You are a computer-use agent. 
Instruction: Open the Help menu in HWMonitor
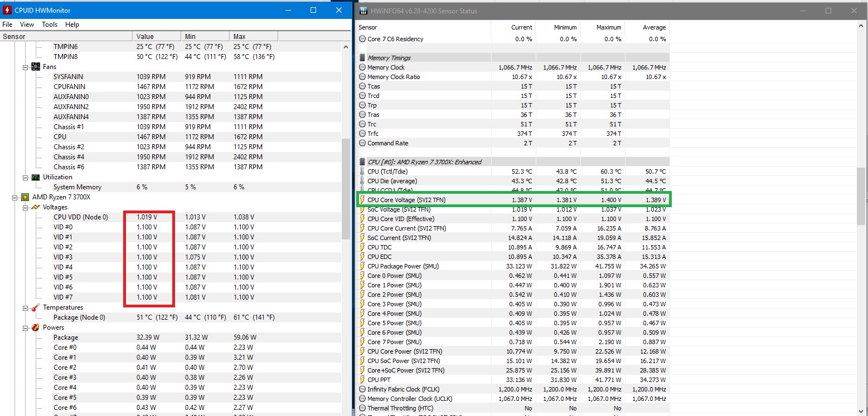72,25
